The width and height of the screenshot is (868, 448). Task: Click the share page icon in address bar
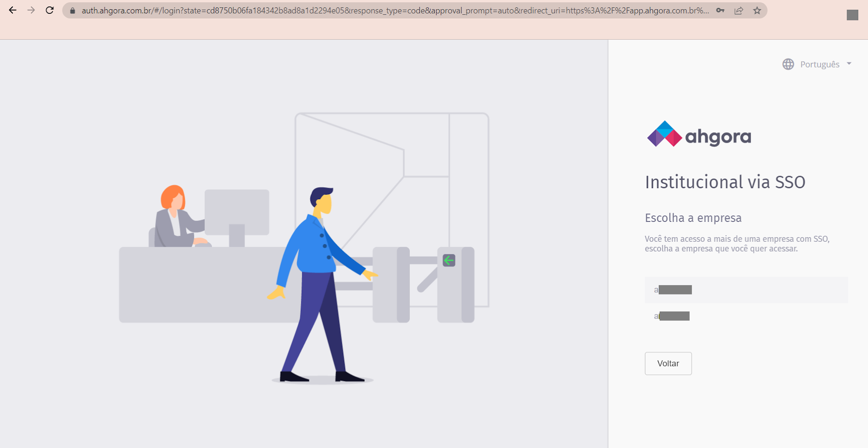739,10
